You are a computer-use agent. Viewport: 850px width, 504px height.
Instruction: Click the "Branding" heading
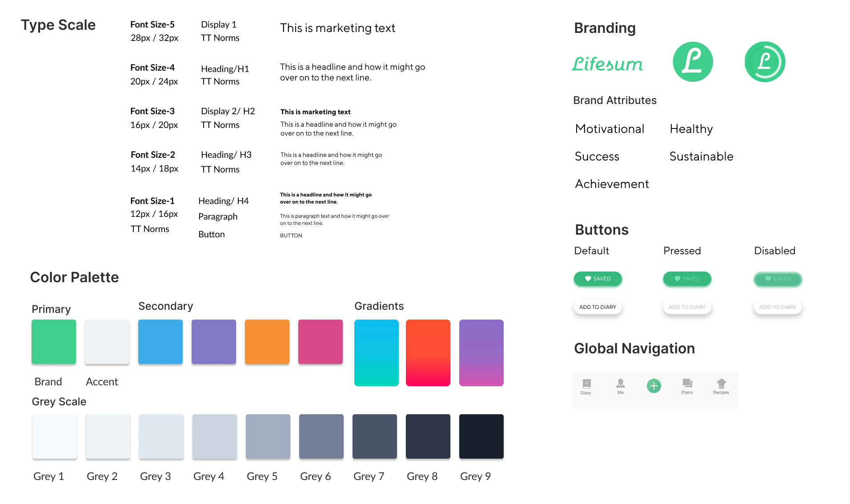click(x=605, y=28)
